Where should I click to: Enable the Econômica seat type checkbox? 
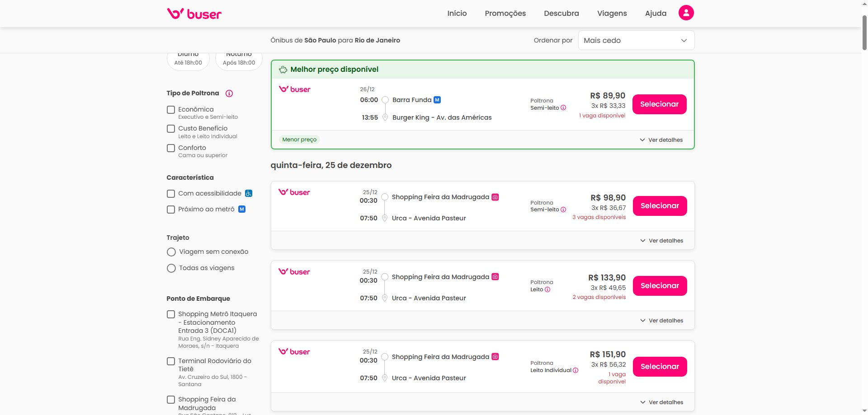pos(171,110)
